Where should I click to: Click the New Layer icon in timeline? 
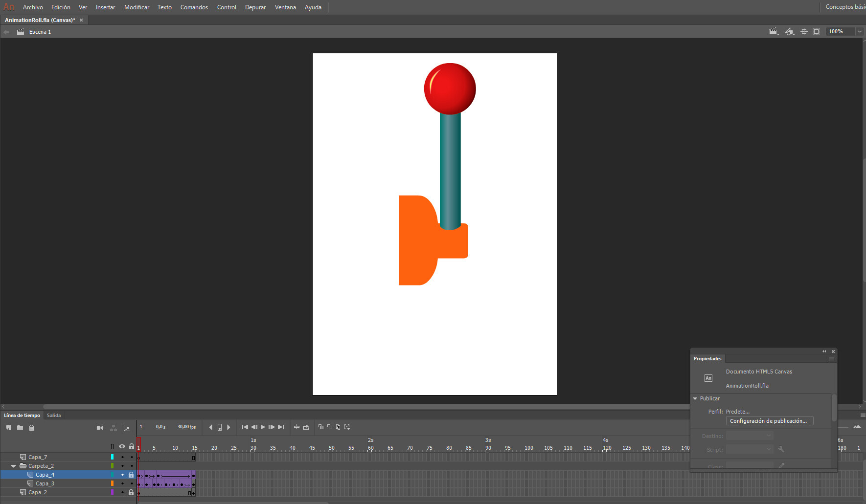click(8, 428)
